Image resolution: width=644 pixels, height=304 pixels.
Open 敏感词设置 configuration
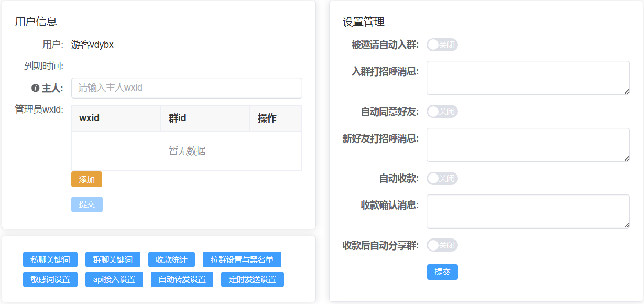50,279
